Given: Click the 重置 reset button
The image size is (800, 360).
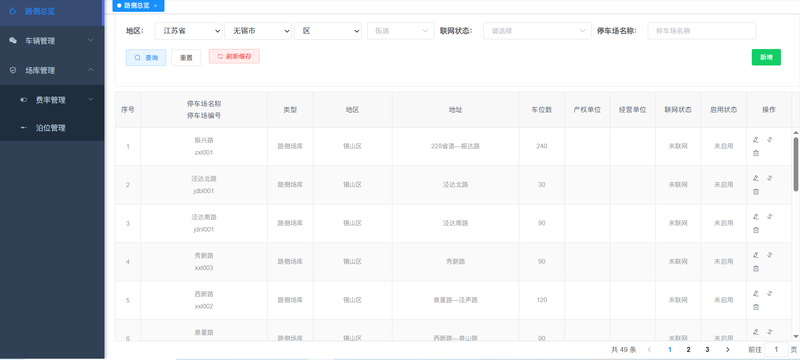Looking at the screenshot, I should click(186, 58).
